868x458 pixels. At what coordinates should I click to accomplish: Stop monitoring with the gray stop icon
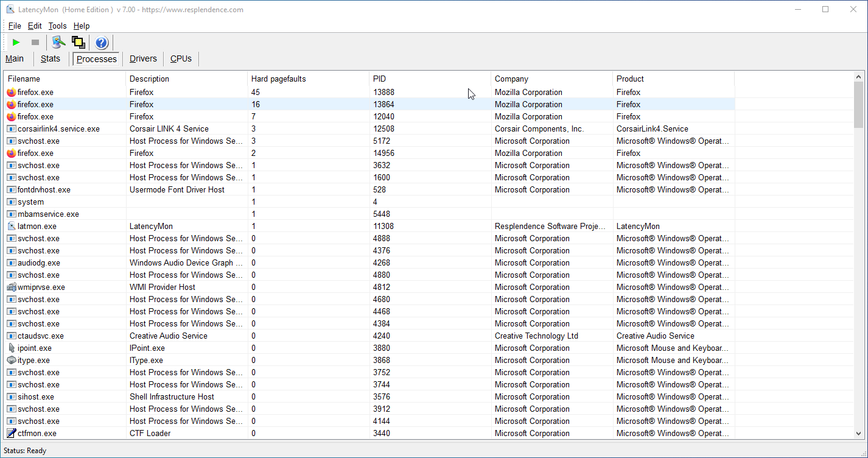point(35,43)
